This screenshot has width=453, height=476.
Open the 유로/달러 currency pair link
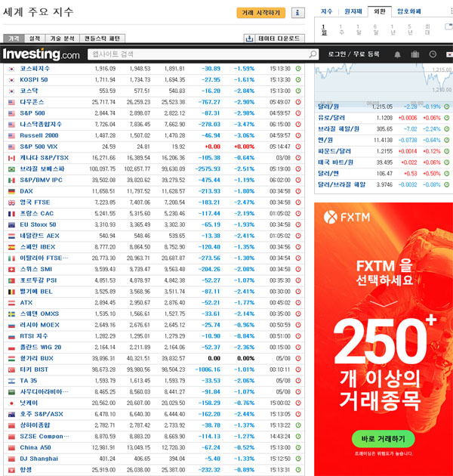[333, 118]
